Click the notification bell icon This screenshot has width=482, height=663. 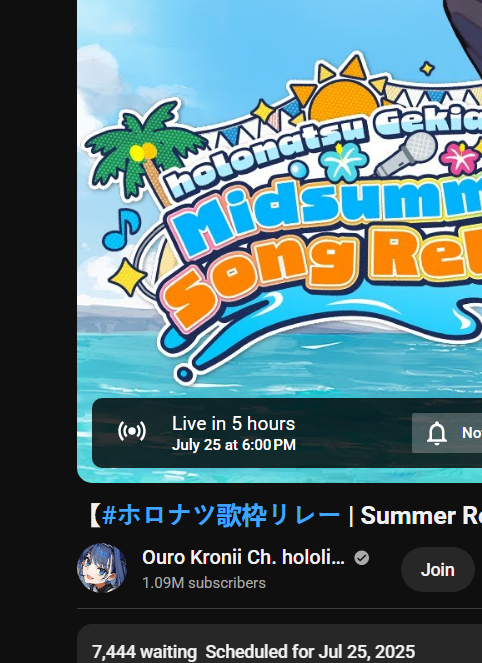(x=437, y=433)
